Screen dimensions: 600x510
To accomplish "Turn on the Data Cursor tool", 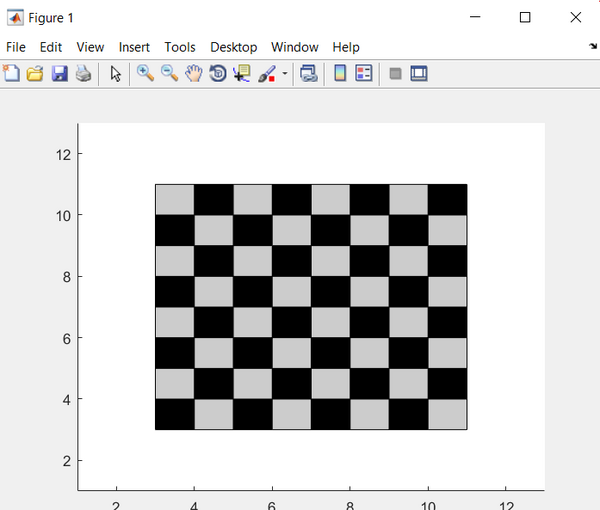I will [x=242, y=73].
